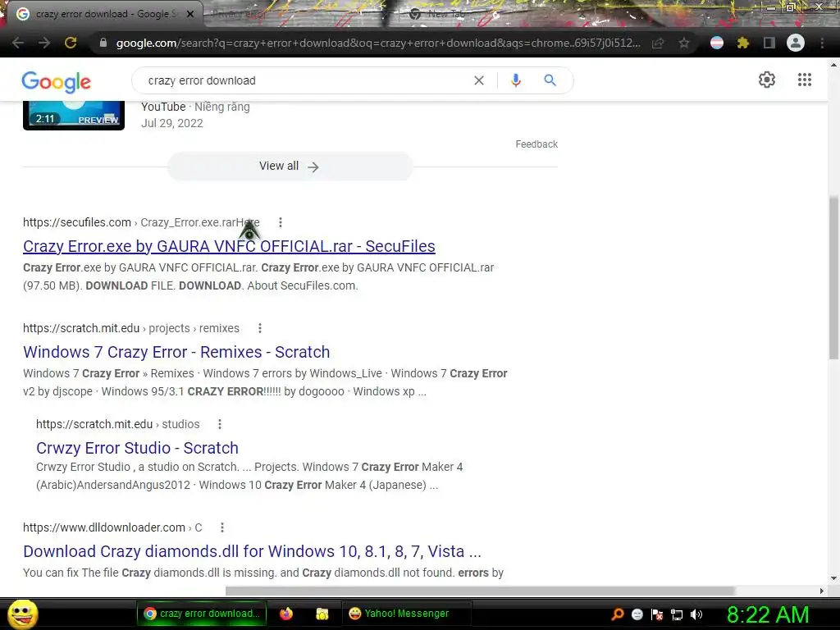840x630 pixels.
Task: Open the smiley face Start button
Action: [x=22, y=614]
